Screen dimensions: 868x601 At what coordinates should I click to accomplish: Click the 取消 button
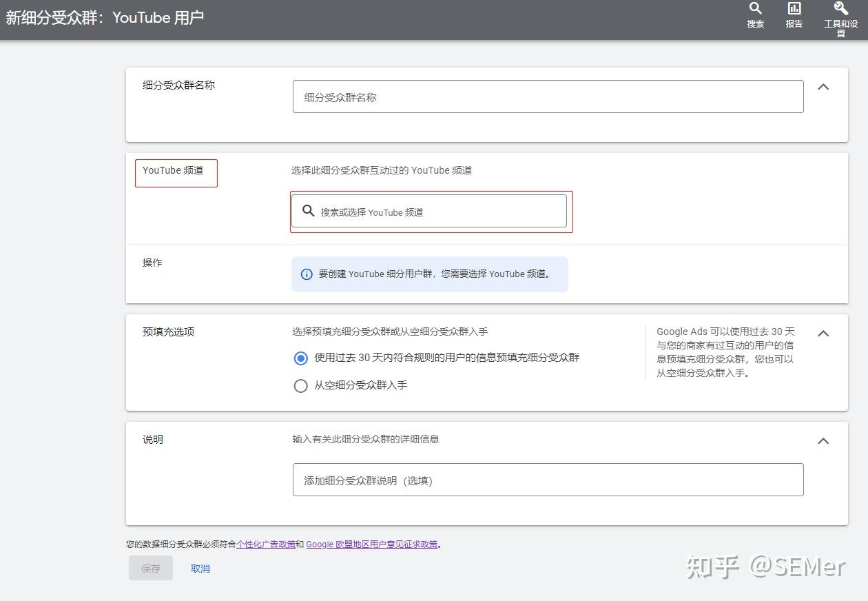(200, 569)
